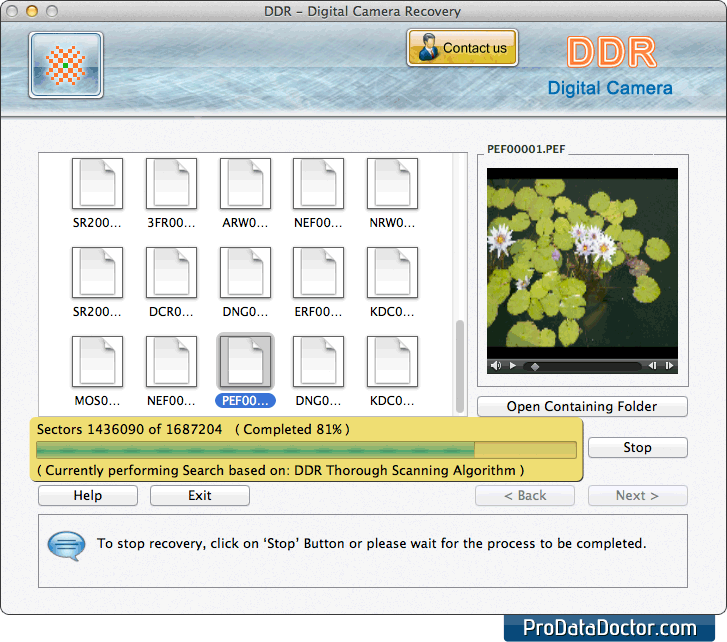This screenshot has height=642, width=727.
Task: Select the NRW0 file icon
Action: pyautogui.click(x=392, y=184)
